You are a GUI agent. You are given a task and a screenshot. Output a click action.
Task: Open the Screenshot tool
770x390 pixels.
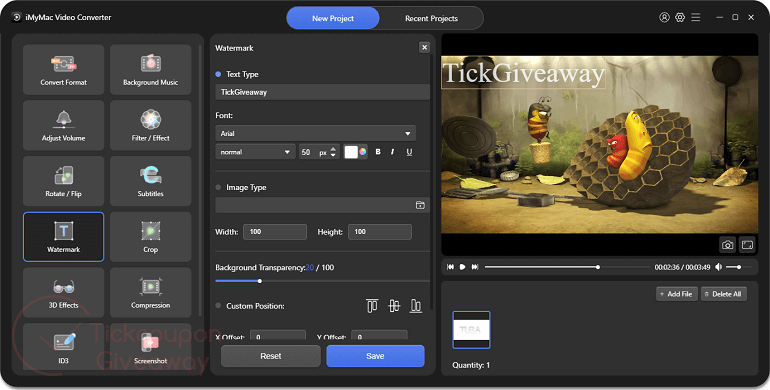pyautogui.click(x=150, y=347)
